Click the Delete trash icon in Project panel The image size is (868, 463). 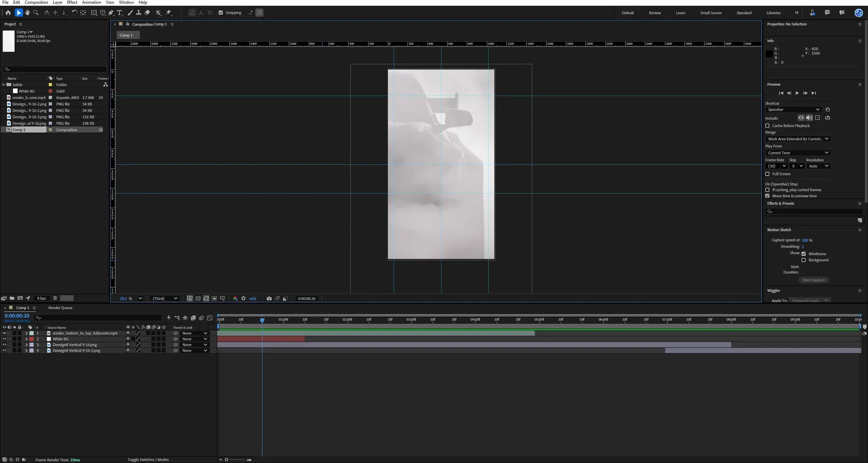(55, 298)
